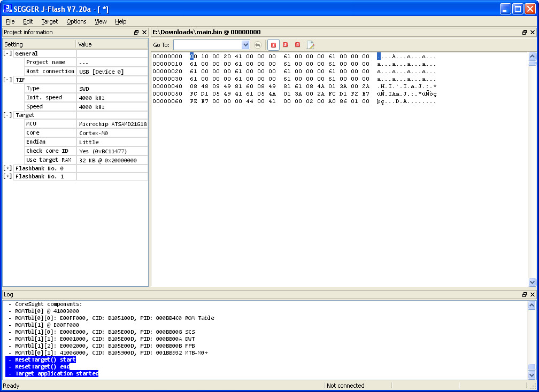Click the USB [Device 0] value
The width and height of the screenshot is (539, 392).
coord(102,72)
